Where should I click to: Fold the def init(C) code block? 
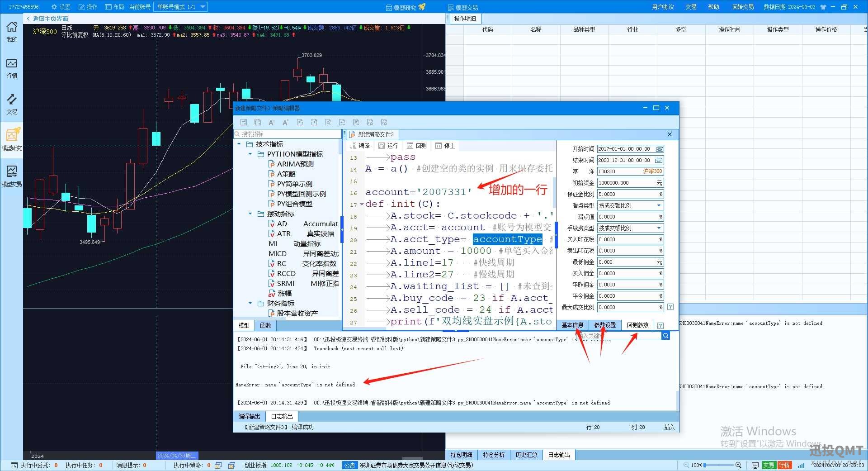coord(362,205)
